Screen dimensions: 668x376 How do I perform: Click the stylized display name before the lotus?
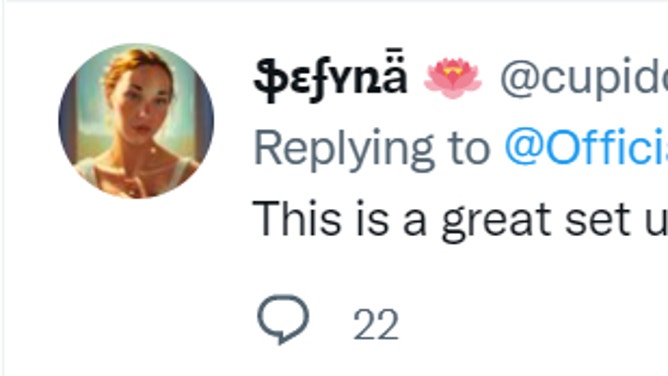point(331,77)
